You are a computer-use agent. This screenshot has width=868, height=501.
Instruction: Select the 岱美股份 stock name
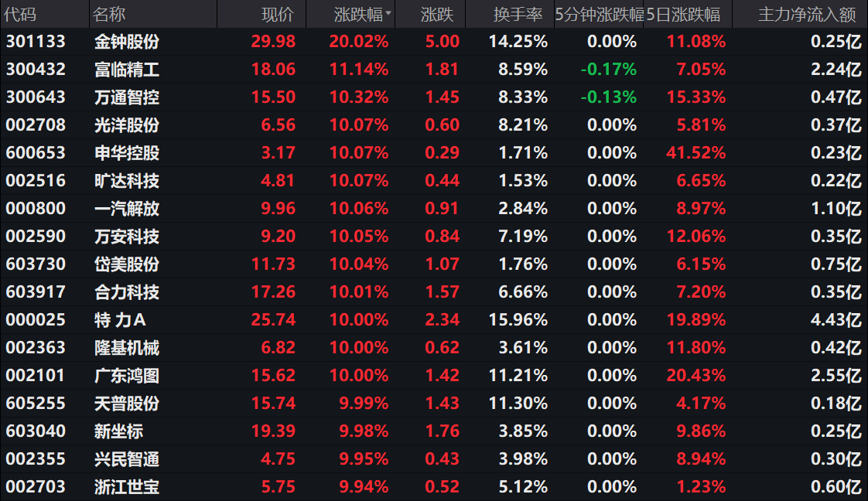(x=127, y=264)
